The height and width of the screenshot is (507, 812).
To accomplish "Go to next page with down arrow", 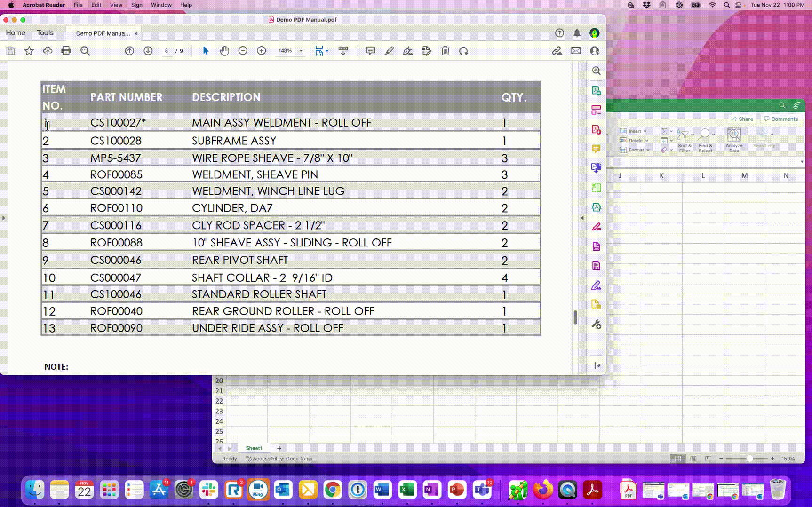I will pyautogui.click(x=148, y=51).
